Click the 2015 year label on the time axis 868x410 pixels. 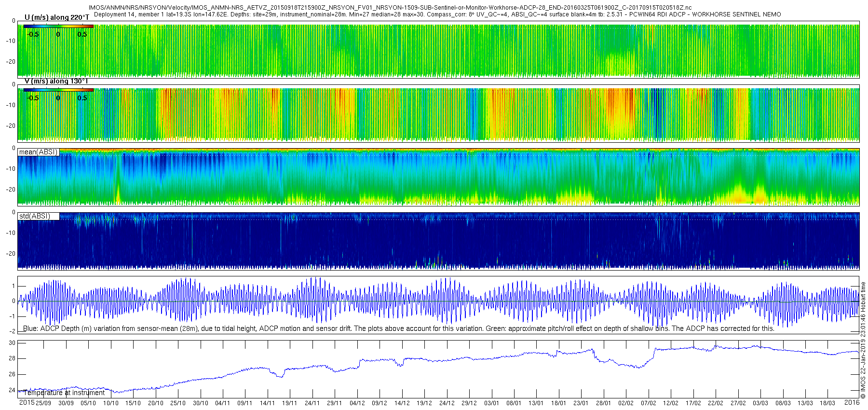pyautogui.click(x=27, y=402)
